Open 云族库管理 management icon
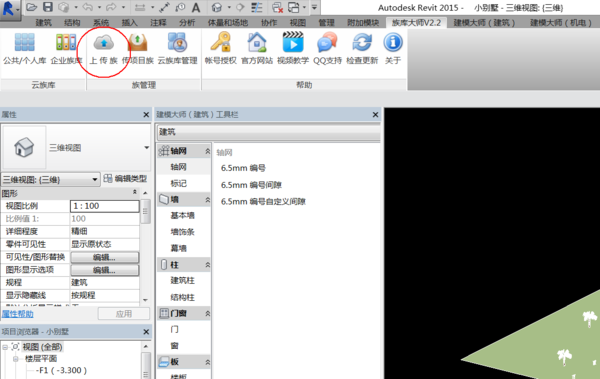Screen dimensions: 600x379 [x=178, y=42]
